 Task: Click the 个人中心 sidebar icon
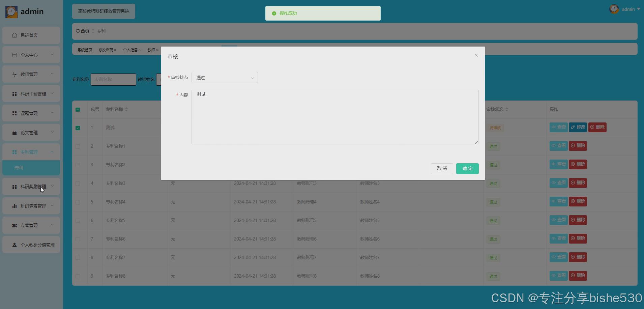tap(14, 55)
